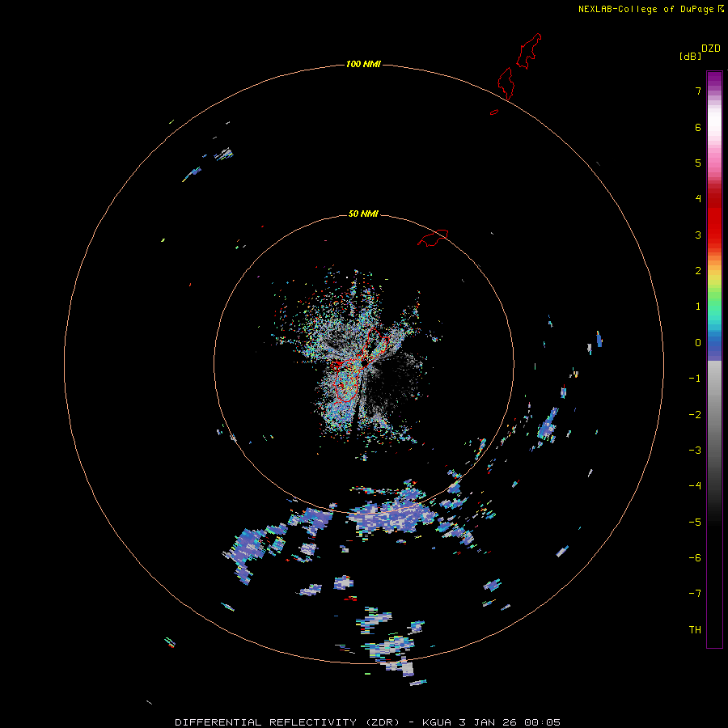Select the DZD product label above color bar
The image size is (728, 728).
tap(711, 49)
